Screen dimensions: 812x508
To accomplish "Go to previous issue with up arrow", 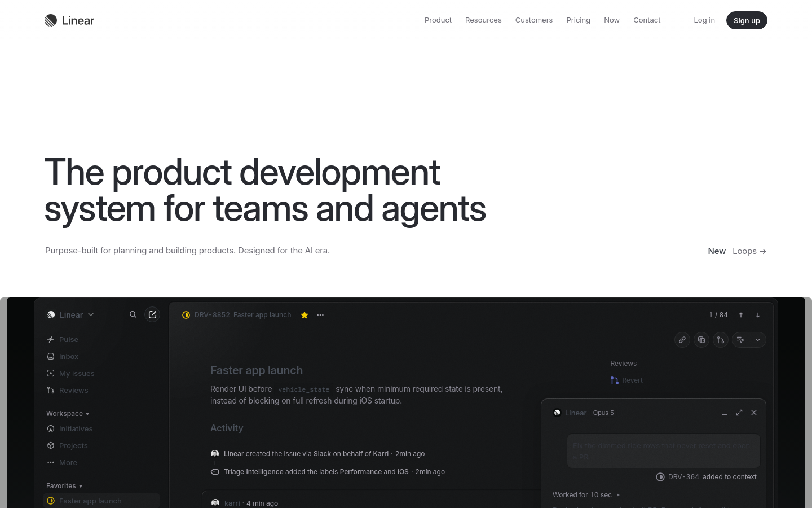I will [x=741, y=315].
